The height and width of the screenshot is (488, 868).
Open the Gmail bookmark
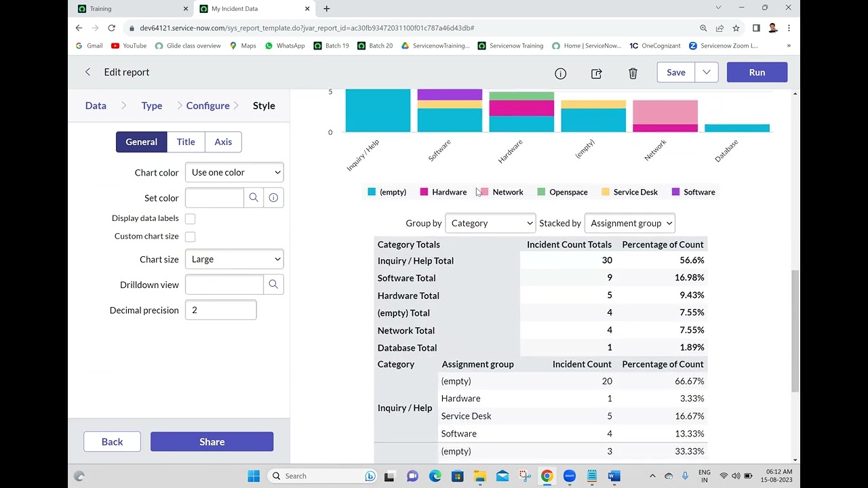(89, 45)
